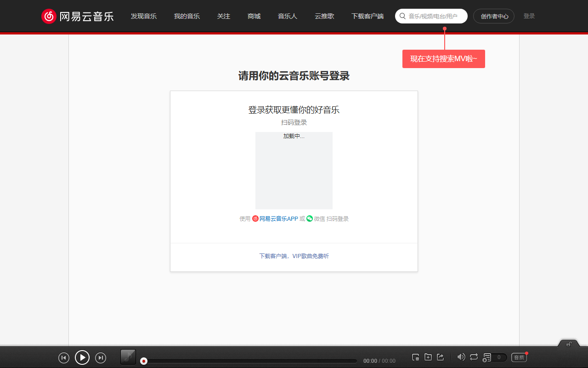
Task: Click the loading QR code area
Action: [294, 171]
